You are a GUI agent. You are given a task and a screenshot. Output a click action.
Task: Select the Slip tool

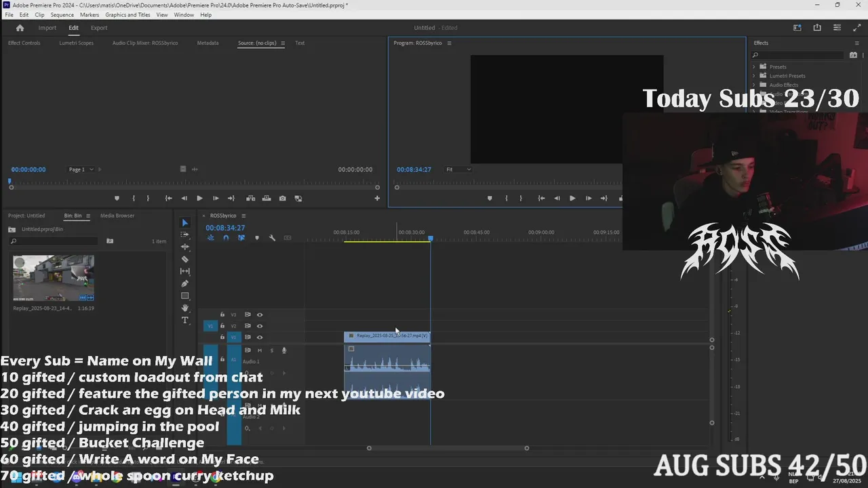coord(185,271)
